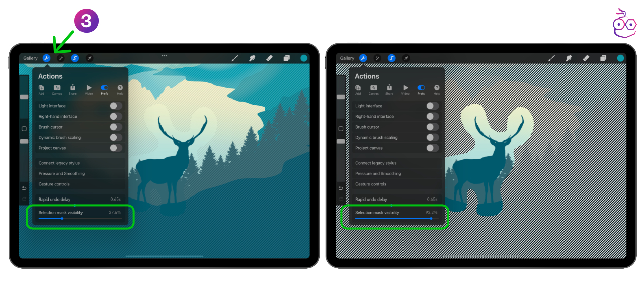Turn on Brush cursor on left iPad
The width and height of the screenshot is (644, 297).
coord(116,127)
